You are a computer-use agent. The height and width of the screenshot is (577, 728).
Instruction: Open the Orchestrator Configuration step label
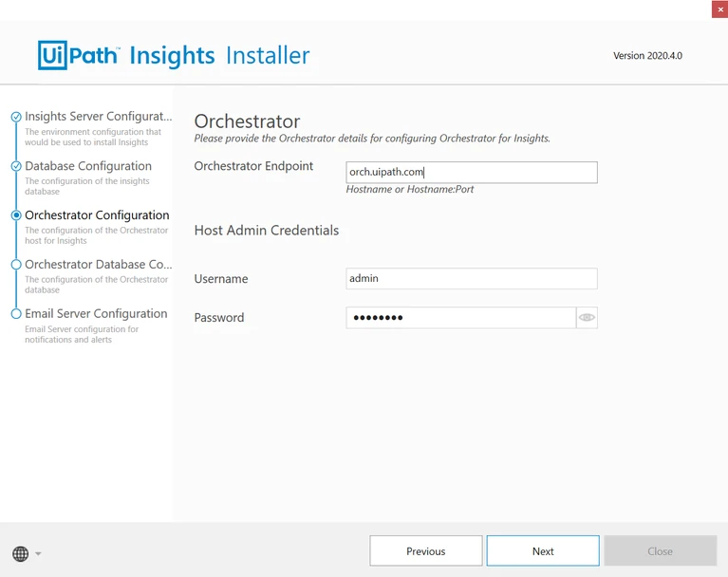click(97, 214)
